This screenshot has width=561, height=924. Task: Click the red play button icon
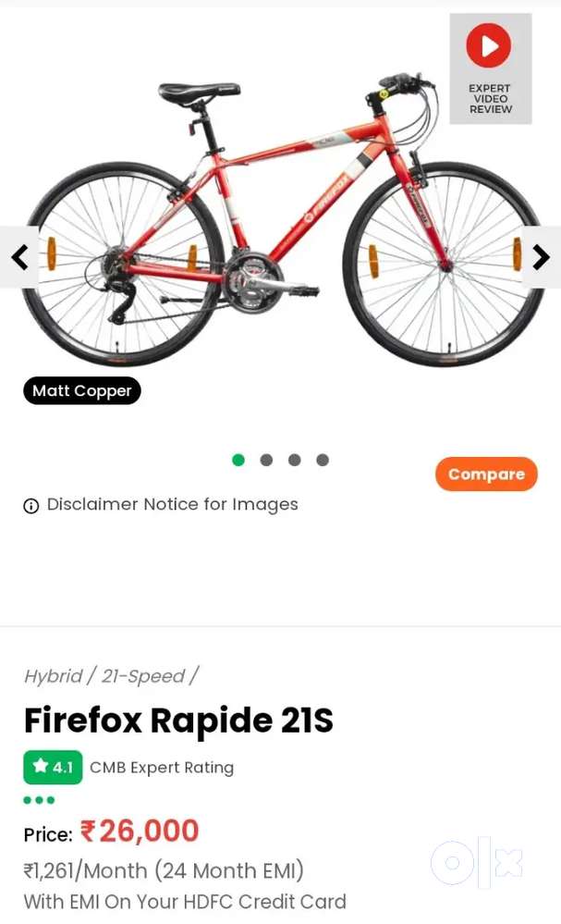489,45
